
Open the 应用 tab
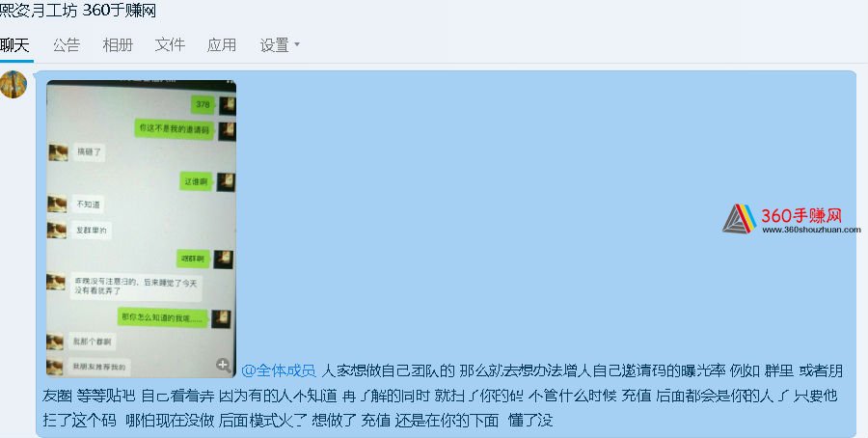pyautogui.click(x=222, y=44)
